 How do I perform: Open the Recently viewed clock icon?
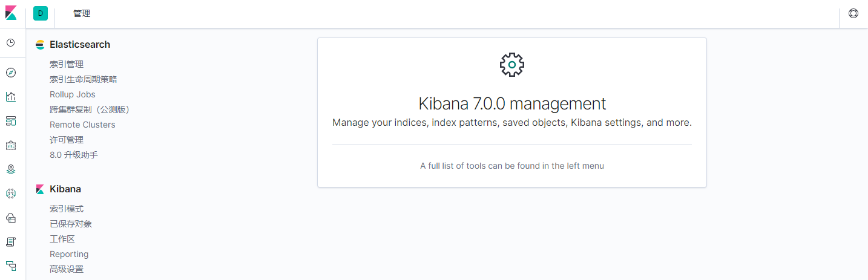pos(11,43)
